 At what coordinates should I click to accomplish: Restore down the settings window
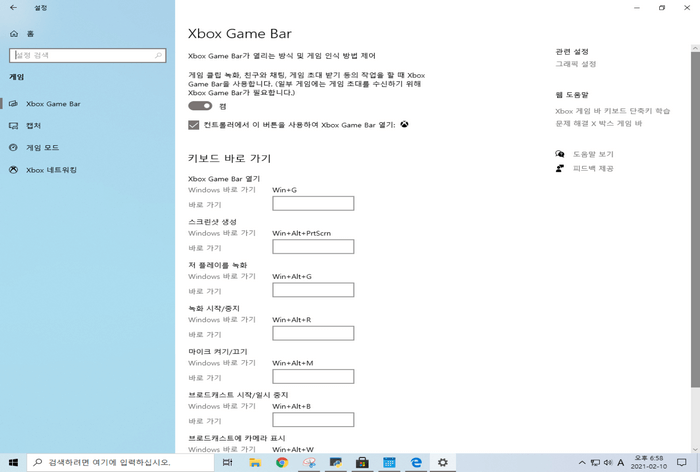(662, 8)
